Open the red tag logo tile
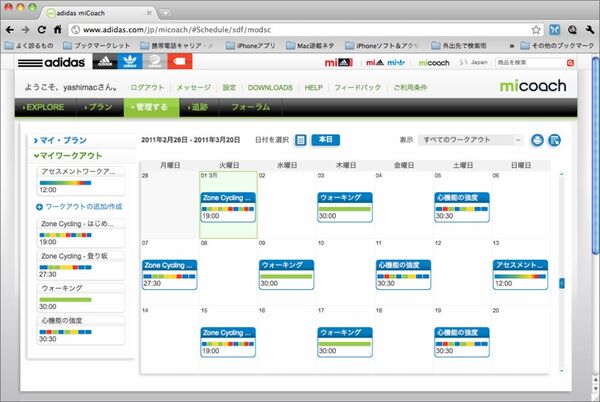The height and width of the screenshot is (402, 600). pyautogui.click(x=179, y=62)
